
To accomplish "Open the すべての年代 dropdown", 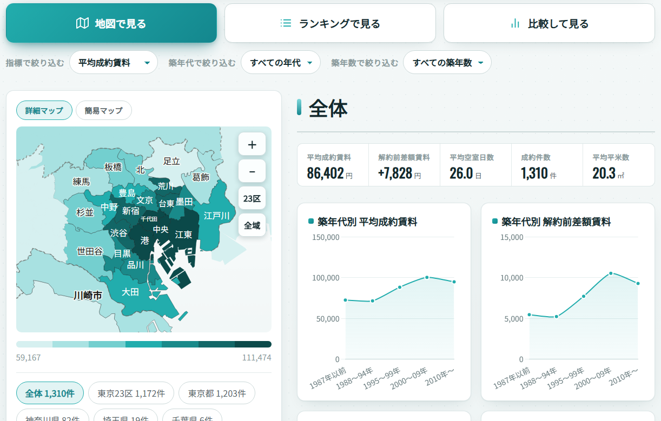I will (281, 63).
